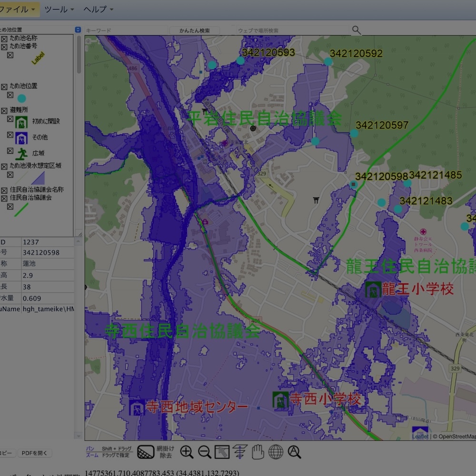Image resolution: width=476 pixels, height=476 pixels.
Task: Click the Leaflet attribution link
Action: (420, 436)
